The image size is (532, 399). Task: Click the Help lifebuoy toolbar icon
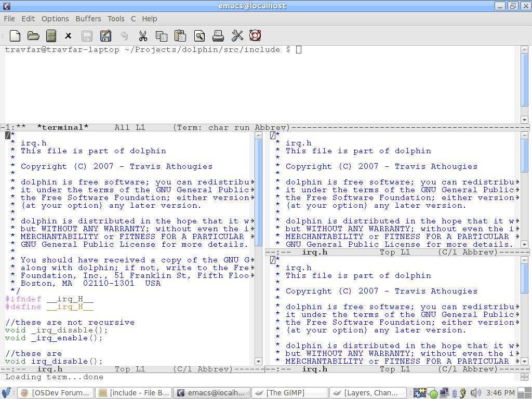[255, 35]
